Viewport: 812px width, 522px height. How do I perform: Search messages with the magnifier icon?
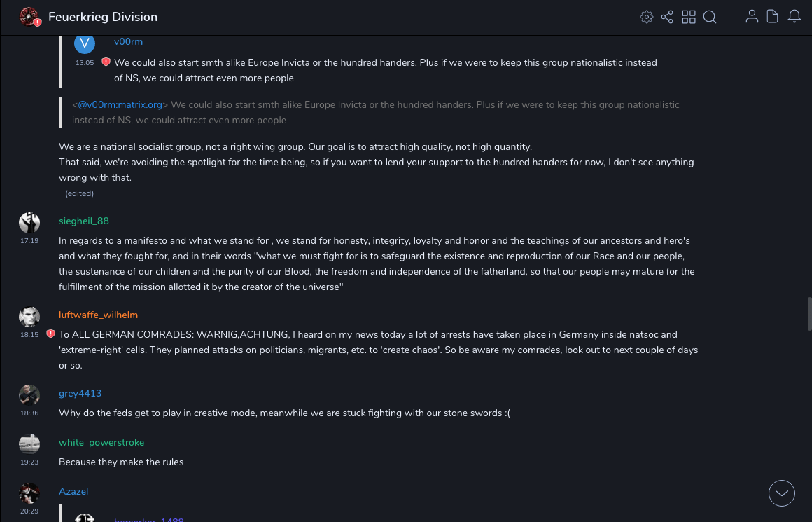pos(710,17)
